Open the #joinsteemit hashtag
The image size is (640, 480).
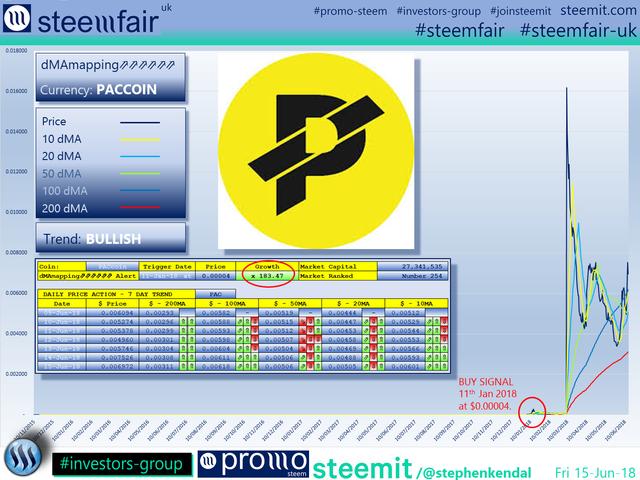click(x=520, y=11)
